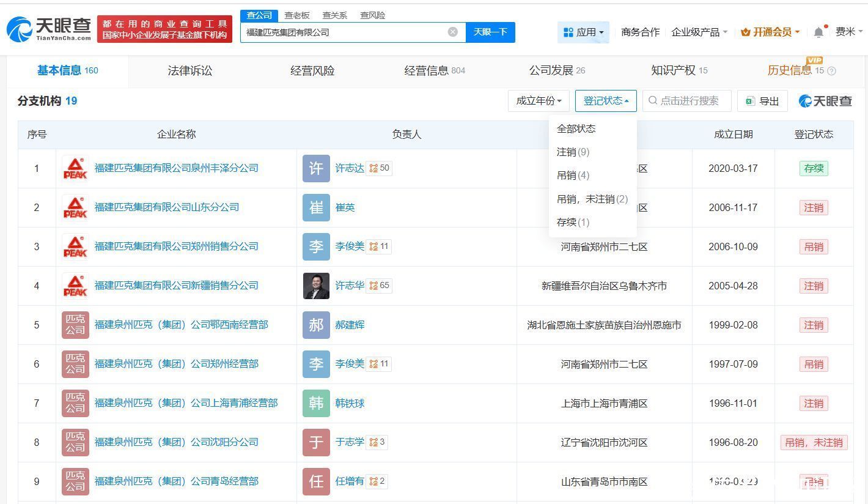The height and width of the screenshot is (504, 868).
Task: Click the 许 avatar of 许志达
Action: point(316,168)
